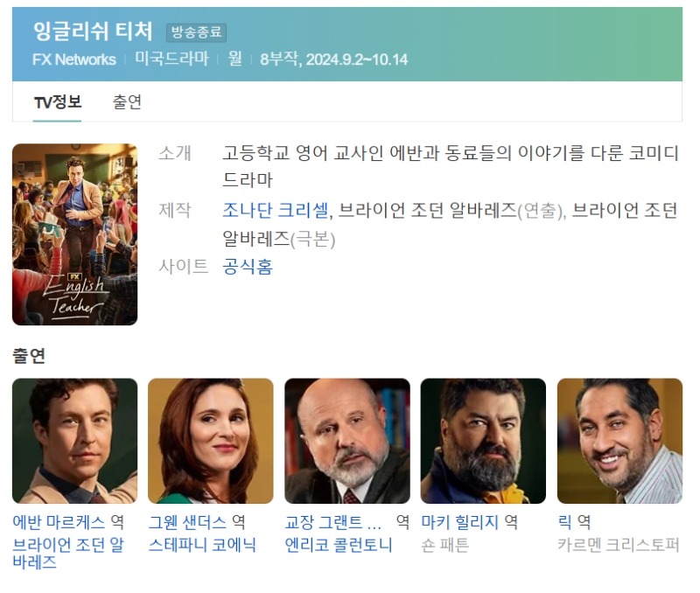Open the TV정보 tab

tap(58, 102)
